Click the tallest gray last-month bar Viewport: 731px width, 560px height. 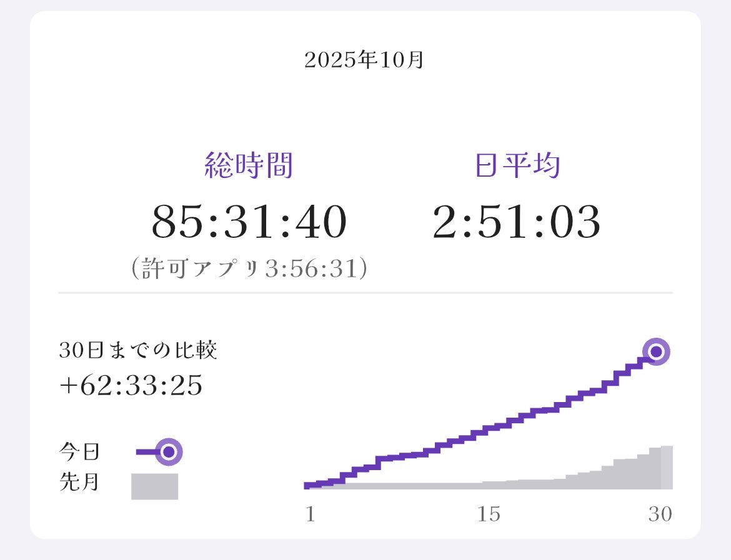[x=667, y=467]
